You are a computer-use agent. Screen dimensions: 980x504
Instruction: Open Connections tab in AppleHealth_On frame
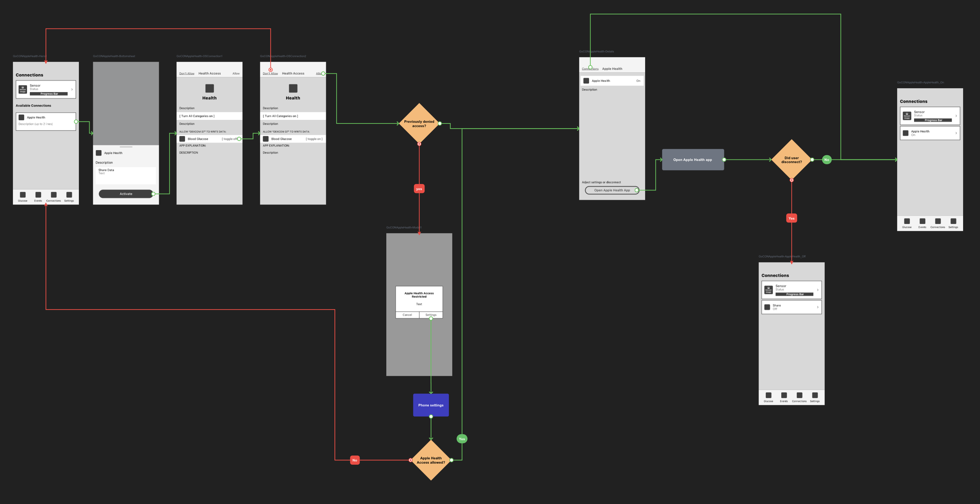pos(938,221)
